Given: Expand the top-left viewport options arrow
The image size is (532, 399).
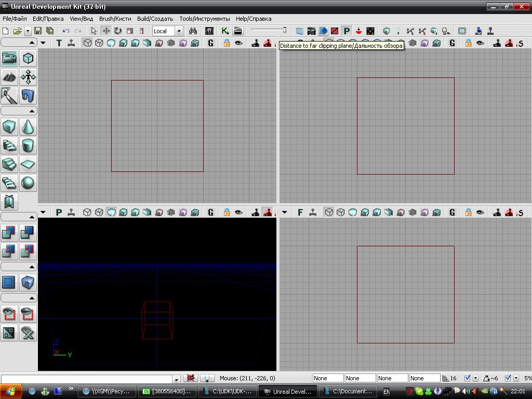Looking at the screenshot, I should (x=43, y=43).
